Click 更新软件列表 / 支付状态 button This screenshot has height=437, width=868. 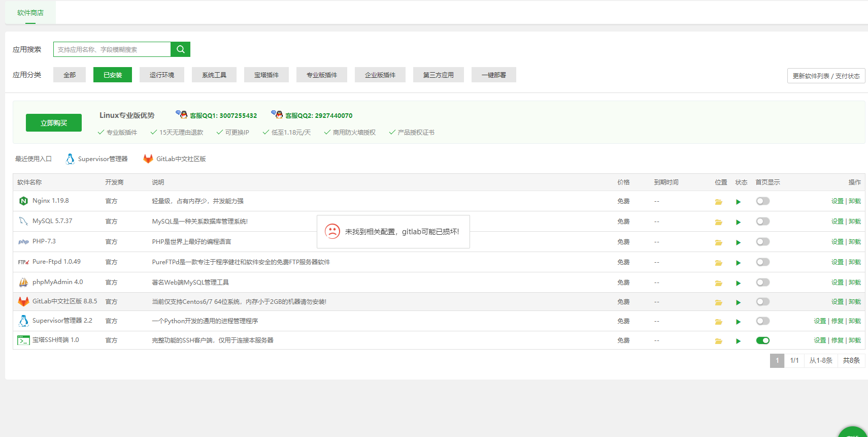click(826, 76)
